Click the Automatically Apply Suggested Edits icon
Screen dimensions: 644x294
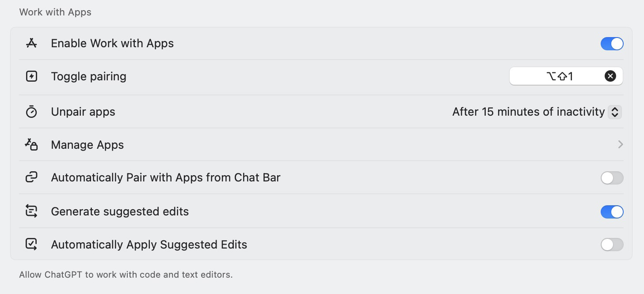coord(31,245)
